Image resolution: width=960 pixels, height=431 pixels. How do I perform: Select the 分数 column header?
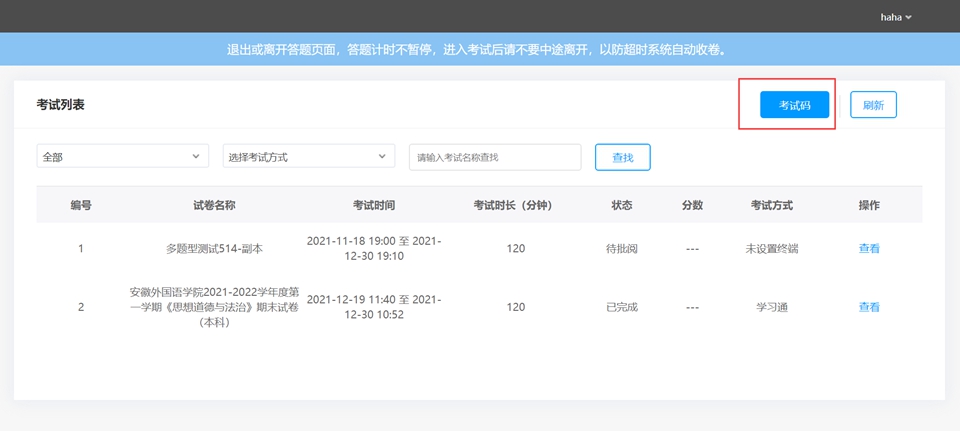[x=692, y=205]
